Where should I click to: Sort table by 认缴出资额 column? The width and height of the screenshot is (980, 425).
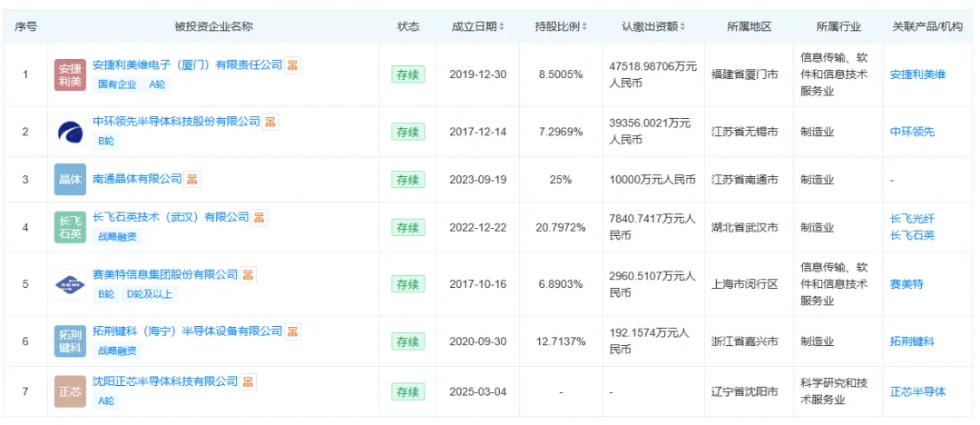tap(681, 27)
